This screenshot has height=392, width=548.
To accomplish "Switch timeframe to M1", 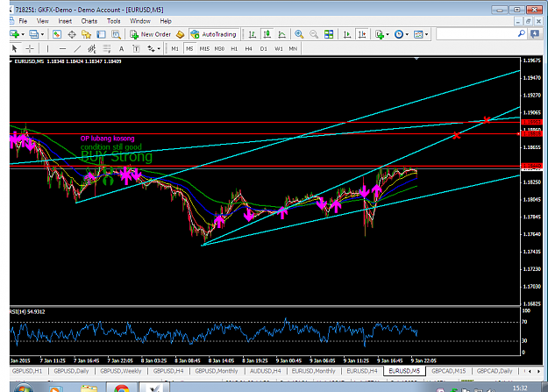I will click(175, 48).
